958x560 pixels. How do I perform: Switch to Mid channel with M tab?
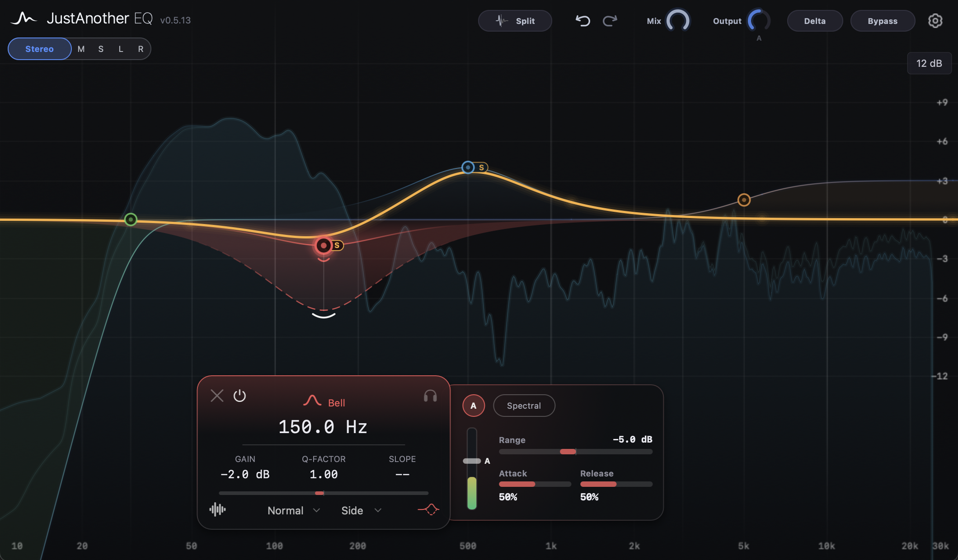(81, 49)
